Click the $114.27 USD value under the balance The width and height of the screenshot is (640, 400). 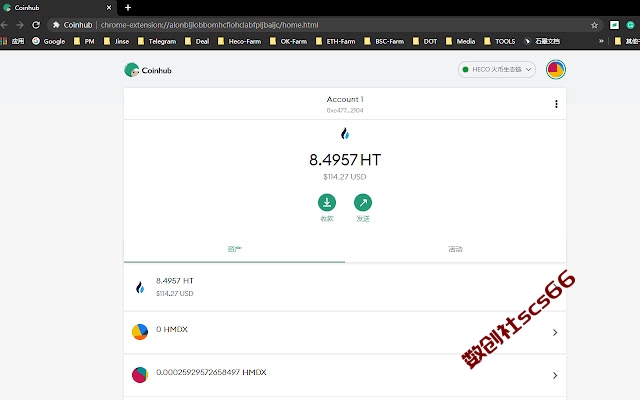pos(345,177)
